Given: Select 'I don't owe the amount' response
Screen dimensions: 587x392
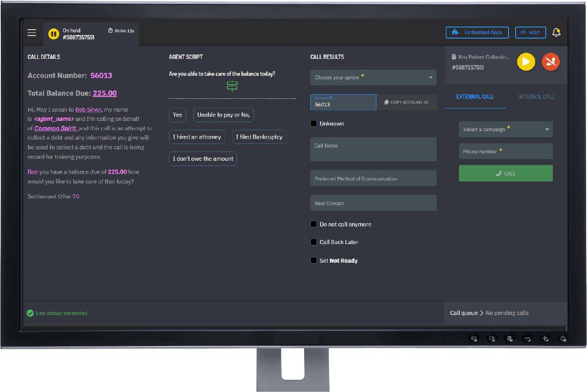Looking at the screenshot, I should click(x=203, y=159).
